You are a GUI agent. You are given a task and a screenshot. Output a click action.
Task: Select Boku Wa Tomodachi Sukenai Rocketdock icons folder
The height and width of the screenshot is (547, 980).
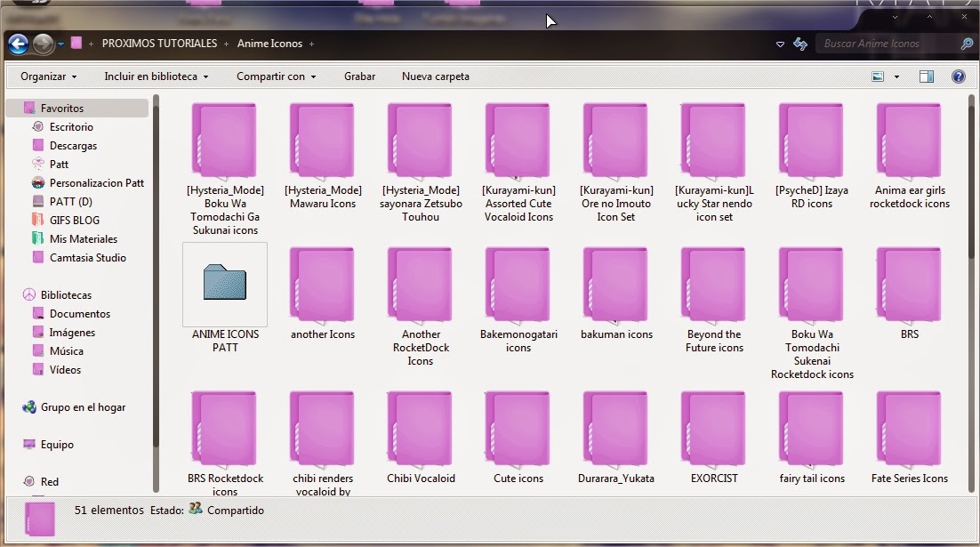(x=811, y=312)
